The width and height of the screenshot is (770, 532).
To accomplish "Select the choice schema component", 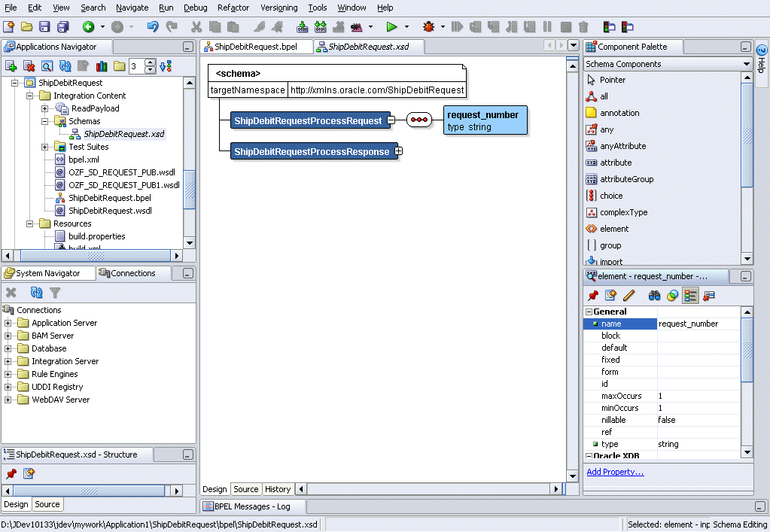I will (x=611, y=196).
